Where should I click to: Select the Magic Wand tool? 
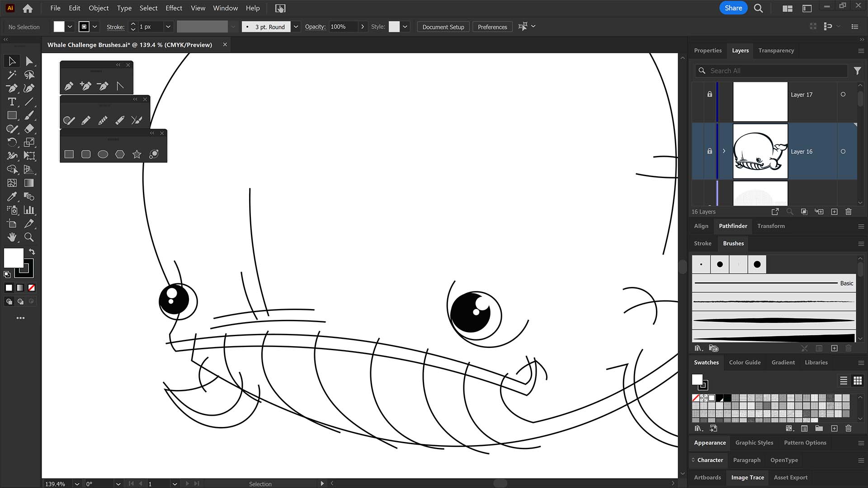12,75
